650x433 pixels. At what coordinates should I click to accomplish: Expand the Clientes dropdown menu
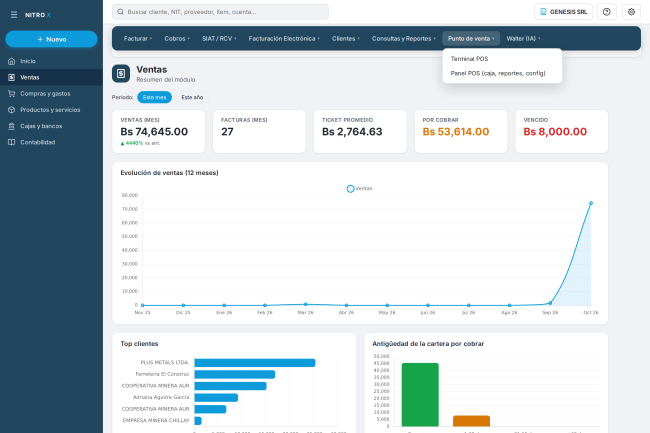point(346,39)
